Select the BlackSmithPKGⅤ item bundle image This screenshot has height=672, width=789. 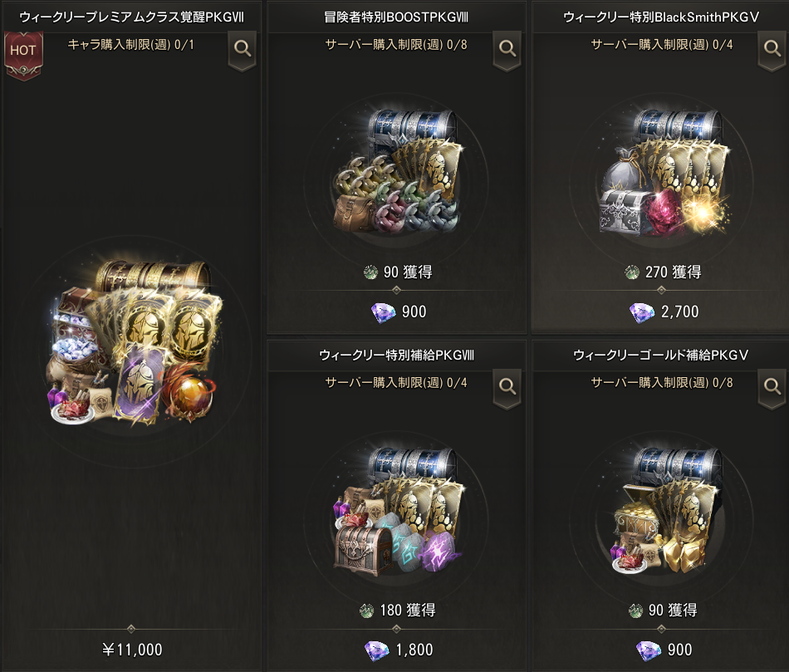tap(664, 171)
